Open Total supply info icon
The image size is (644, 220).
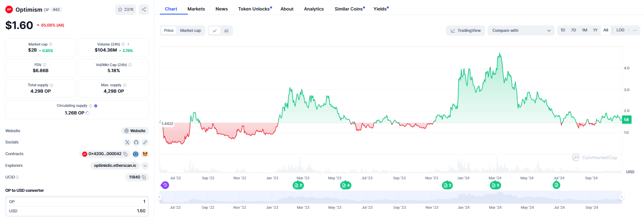[x=52, y=85]
